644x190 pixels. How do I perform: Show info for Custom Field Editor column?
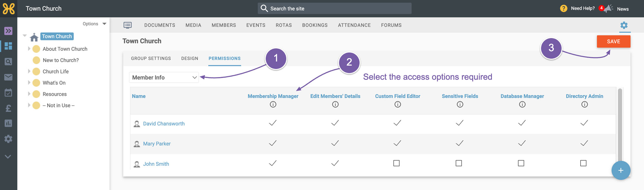(398, 104)
